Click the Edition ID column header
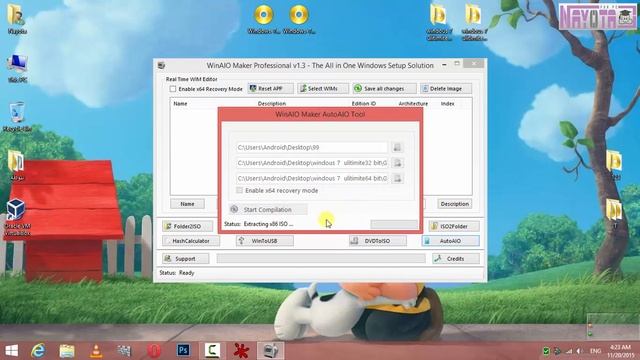The image size is (640, 360). coord(364,104)
